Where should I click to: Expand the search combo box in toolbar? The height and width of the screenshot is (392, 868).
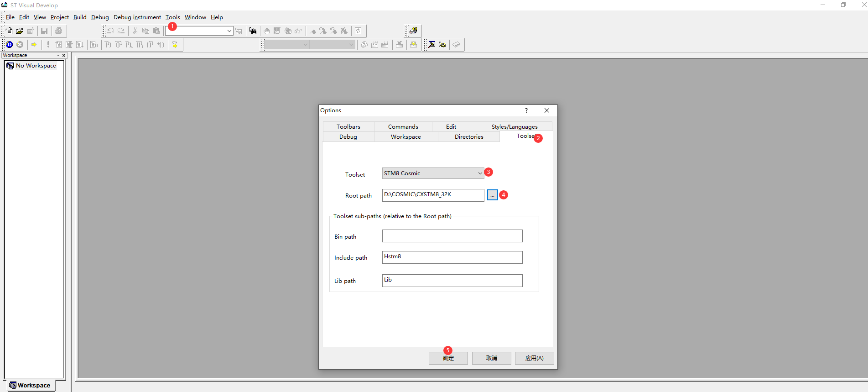pos(229,31)
